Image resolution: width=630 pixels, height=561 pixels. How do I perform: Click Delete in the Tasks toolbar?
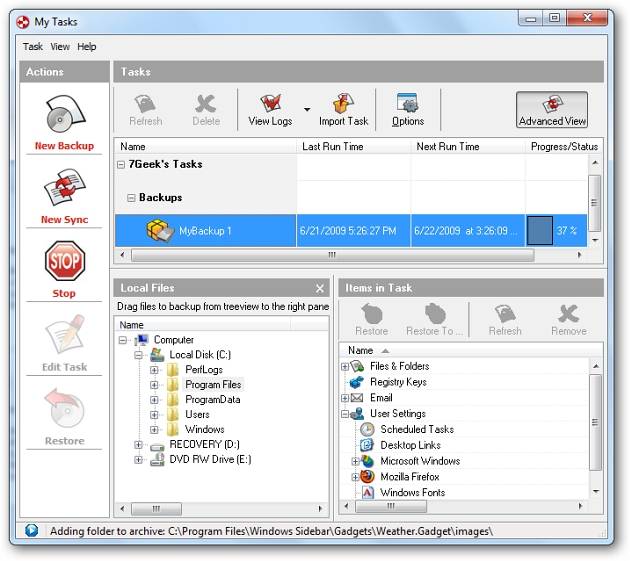[x=206, y=110]
